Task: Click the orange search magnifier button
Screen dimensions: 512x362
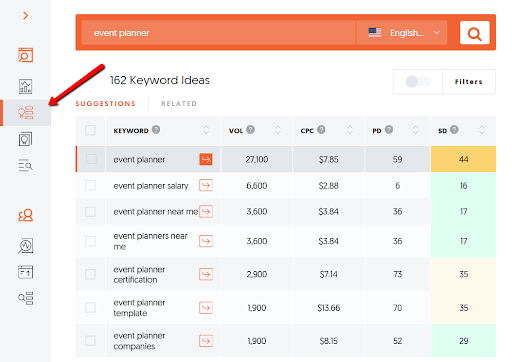Action: (x=475, y=33)
